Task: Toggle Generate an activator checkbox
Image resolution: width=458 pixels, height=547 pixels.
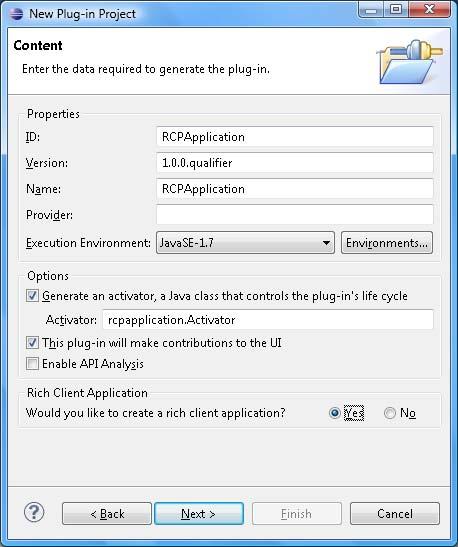Action: pos(32,296)
